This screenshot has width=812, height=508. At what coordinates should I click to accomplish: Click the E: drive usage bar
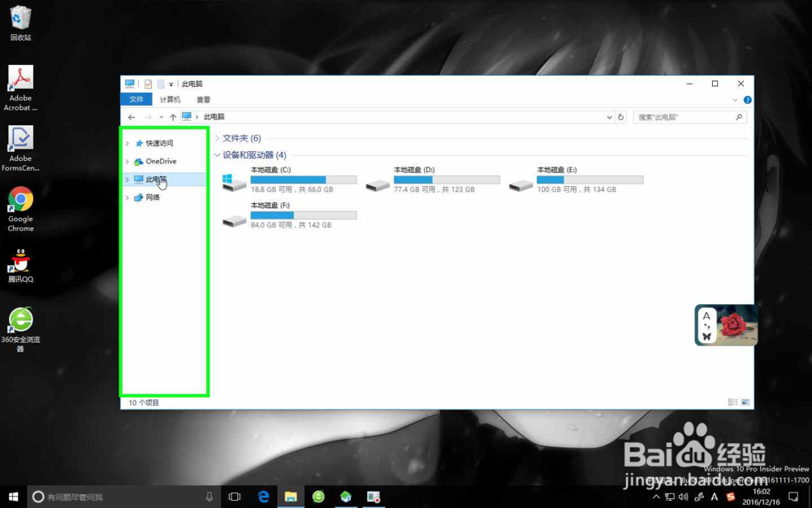pos(590,180)
